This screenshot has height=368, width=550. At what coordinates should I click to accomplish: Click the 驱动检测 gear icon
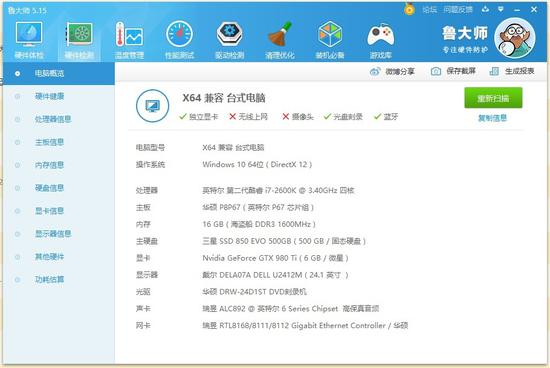[x=229, y=39]
